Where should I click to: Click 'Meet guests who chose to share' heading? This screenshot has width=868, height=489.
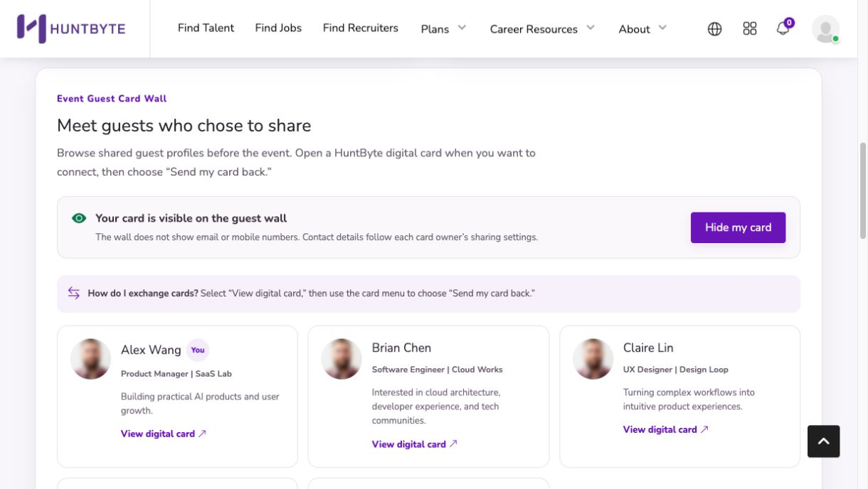(184, 126)
